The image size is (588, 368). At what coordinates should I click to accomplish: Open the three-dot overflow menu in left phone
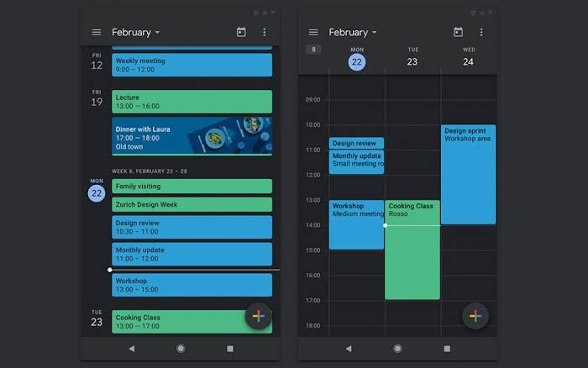[265, 32]
